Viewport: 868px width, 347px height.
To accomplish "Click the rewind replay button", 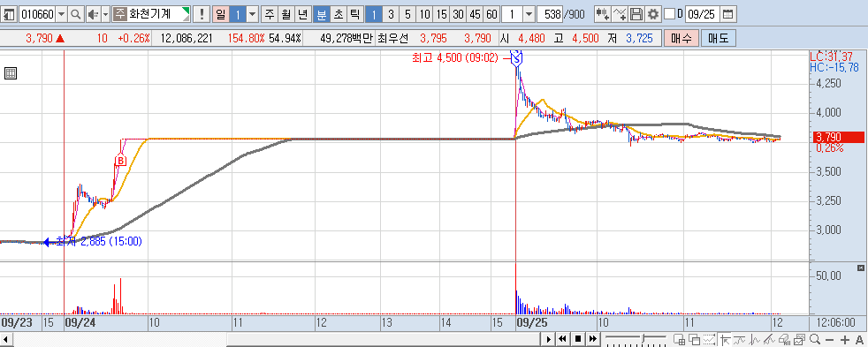I will (562, 339).
